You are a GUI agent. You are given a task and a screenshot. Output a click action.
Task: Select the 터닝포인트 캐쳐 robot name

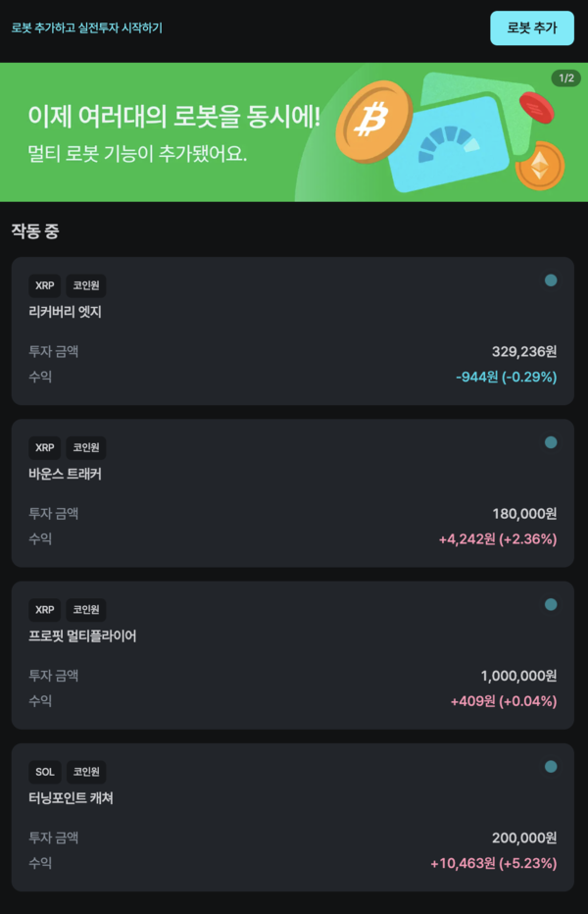71,798
